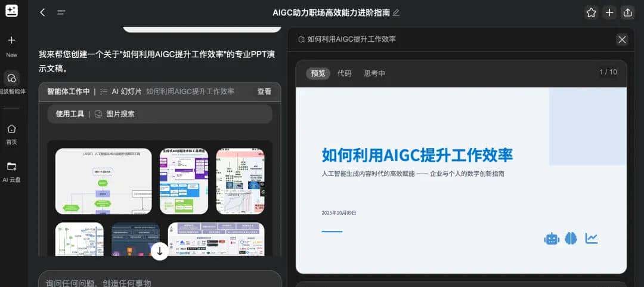Screen dimensions: 644x287
Task: Click the slide title 如何利用AIGC提升工作效率
Action: tap(417, 155)
